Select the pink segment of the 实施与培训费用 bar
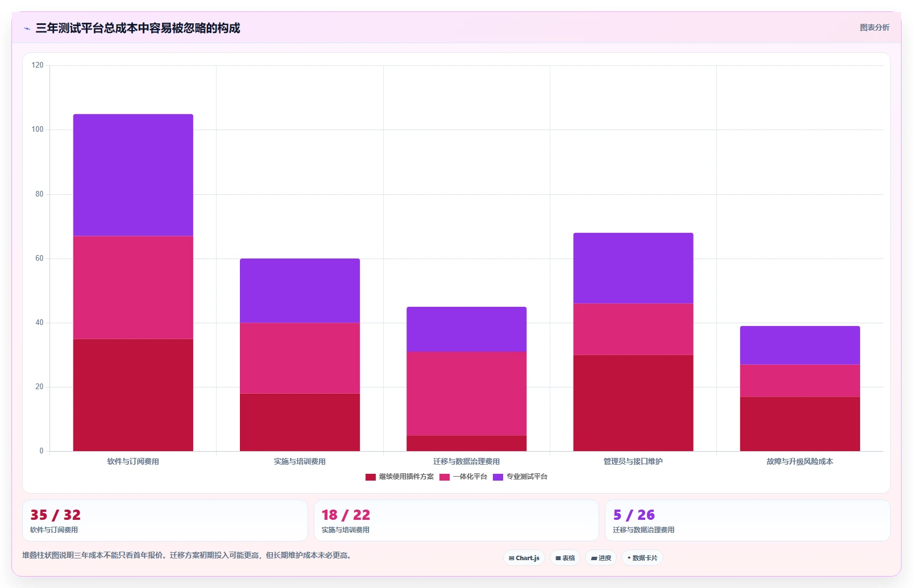This screenshot has width=913, height=588. pos(300,358)
